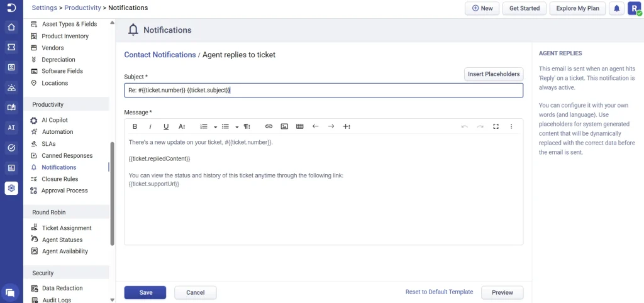Insert an image via the image icon
This screenshot has height=303, width=644.
click(x=284, y=126)
